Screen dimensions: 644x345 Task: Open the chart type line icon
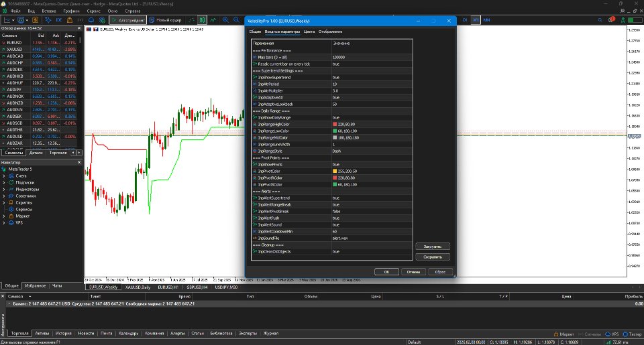click(7, 19)
